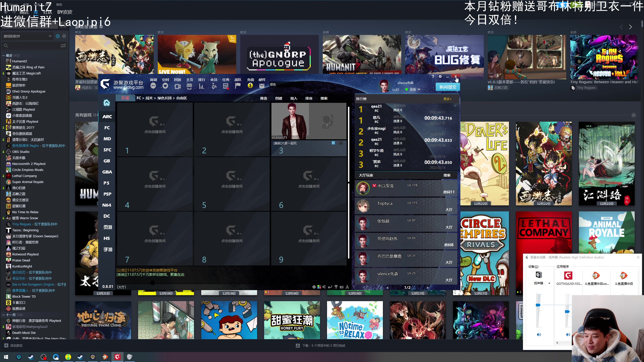Open the 会员 membership icon
This screenshot has width=644, height=362.
coord(214,86)
